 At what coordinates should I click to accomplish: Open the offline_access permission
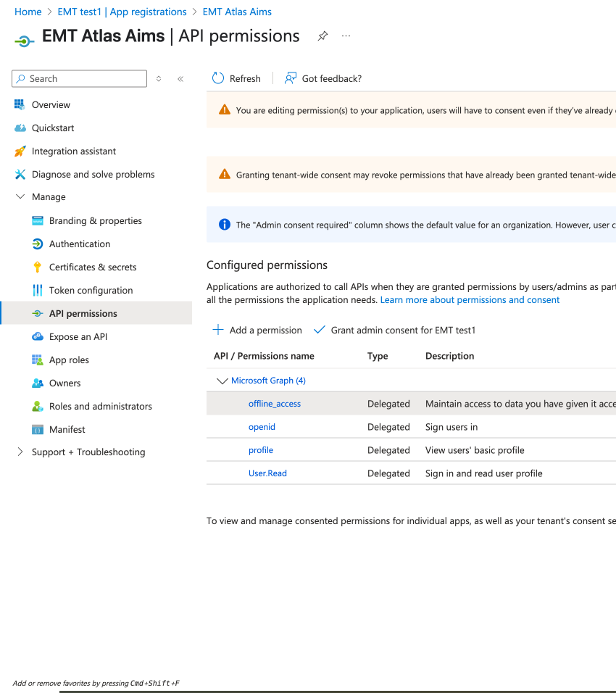tap(275, 404)
